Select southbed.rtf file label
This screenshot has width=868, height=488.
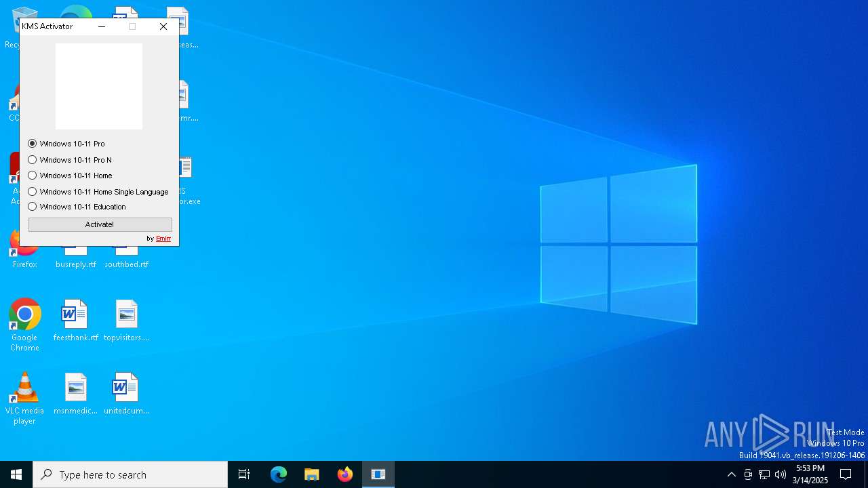coord(126,264)
